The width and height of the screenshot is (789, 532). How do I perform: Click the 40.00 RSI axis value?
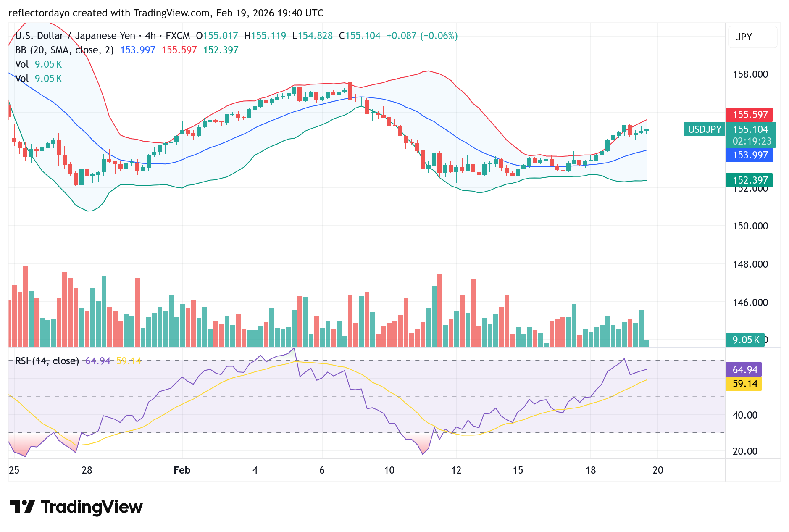pos(745,415)
